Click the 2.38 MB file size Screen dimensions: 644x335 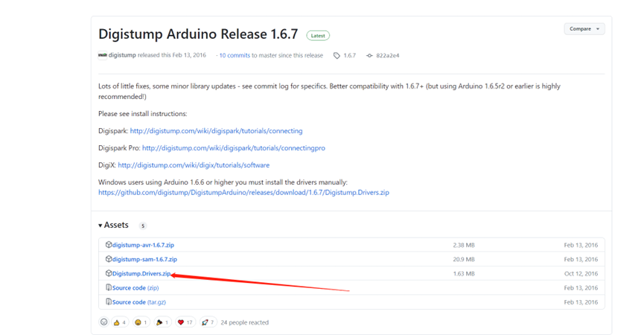464,245
